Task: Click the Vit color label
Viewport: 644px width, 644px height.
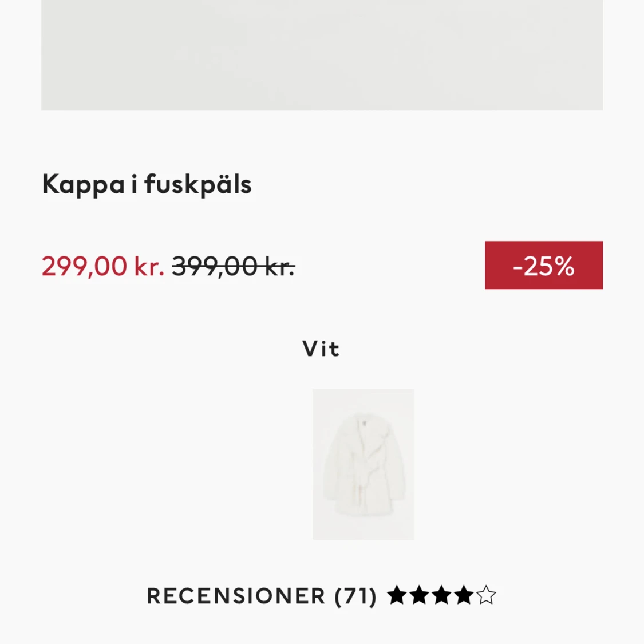Action: pos(321,349)
